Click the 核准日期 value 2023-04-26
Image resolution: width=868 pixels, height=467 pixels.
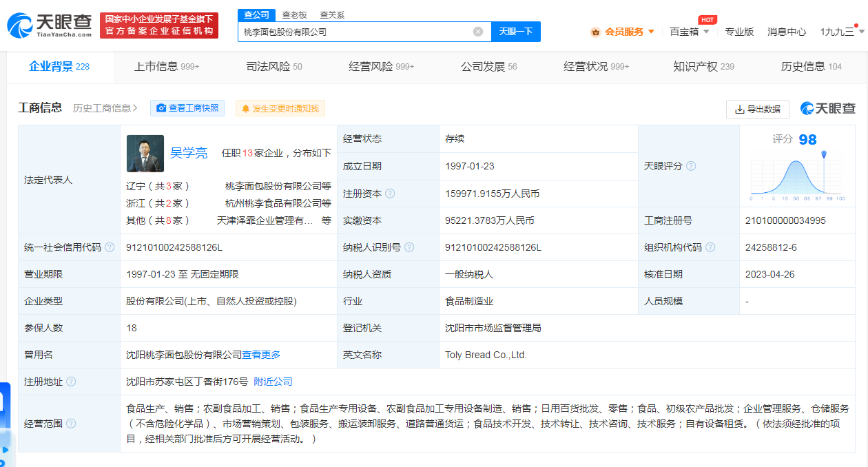coord(770,274)
